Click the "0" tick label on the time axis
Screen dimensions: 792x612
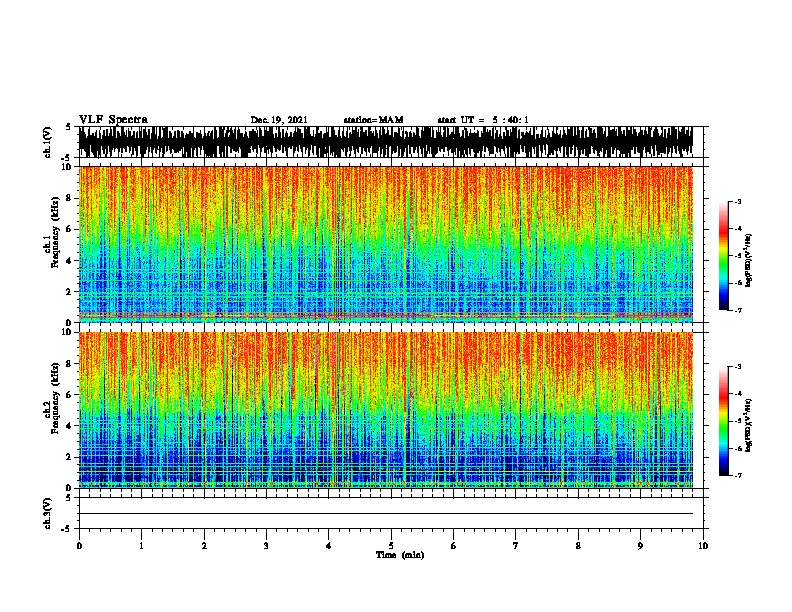pyautogui.click(x=79, y=546)
